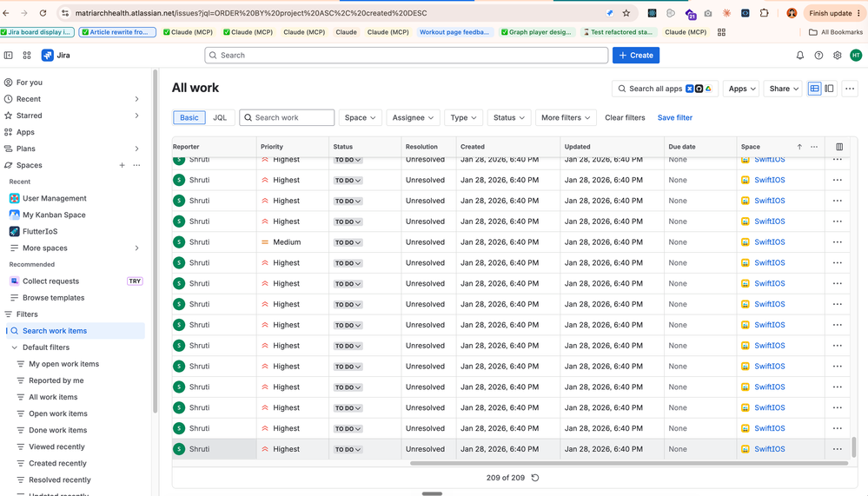Screen dimensions: 868x496
Task: Open Plans in sidebar
Action: (25, 149)
